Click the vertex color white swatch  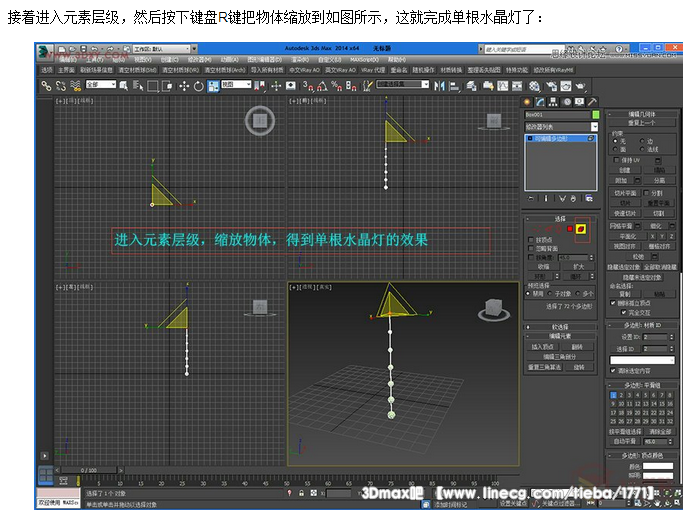coord(658,466)
